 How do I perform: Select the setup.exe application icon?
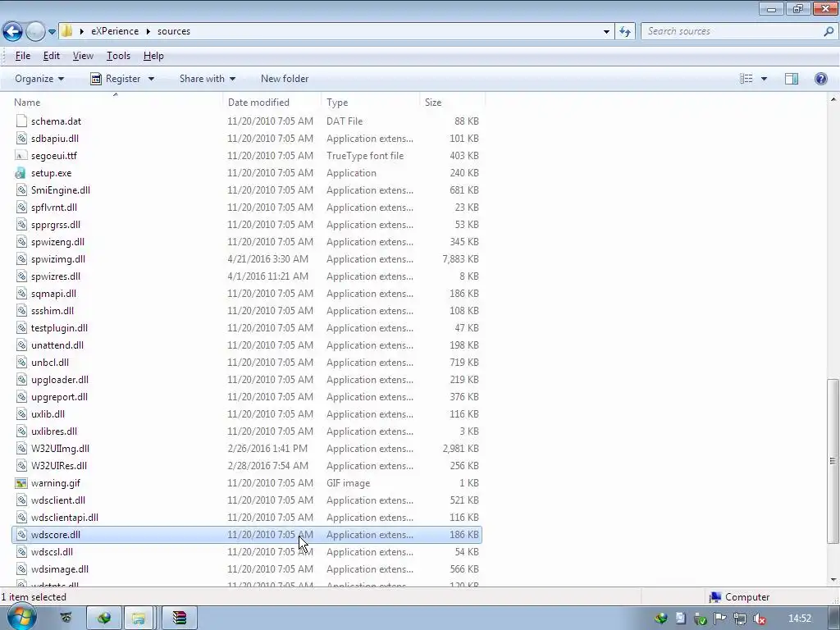[x=21, y=173]
